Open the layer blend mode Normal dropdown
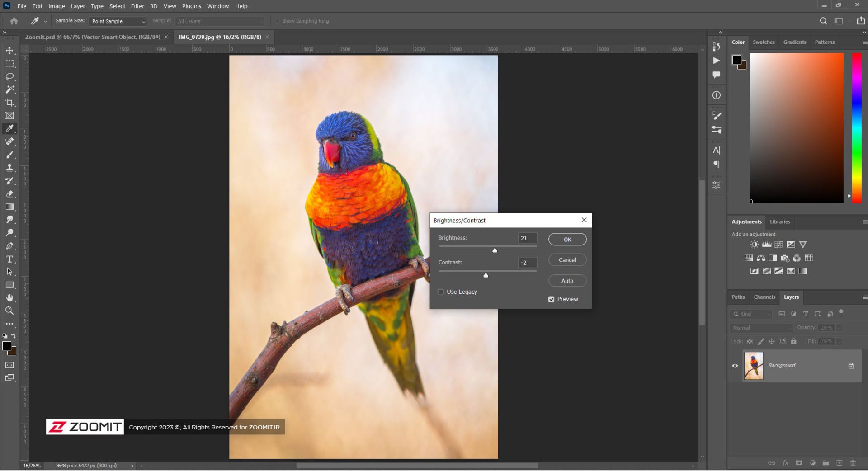 [x=761, y=328]
